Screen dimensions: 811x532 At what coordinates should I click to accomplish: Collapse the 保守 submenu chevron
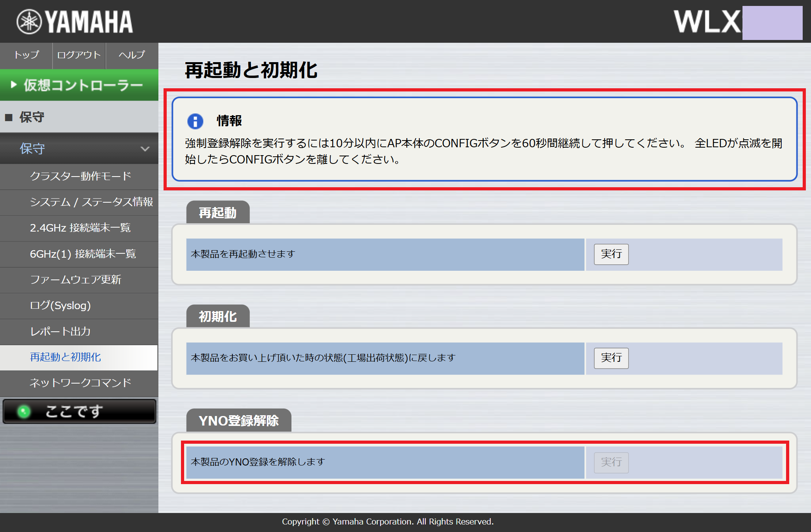tap(145, 149)
